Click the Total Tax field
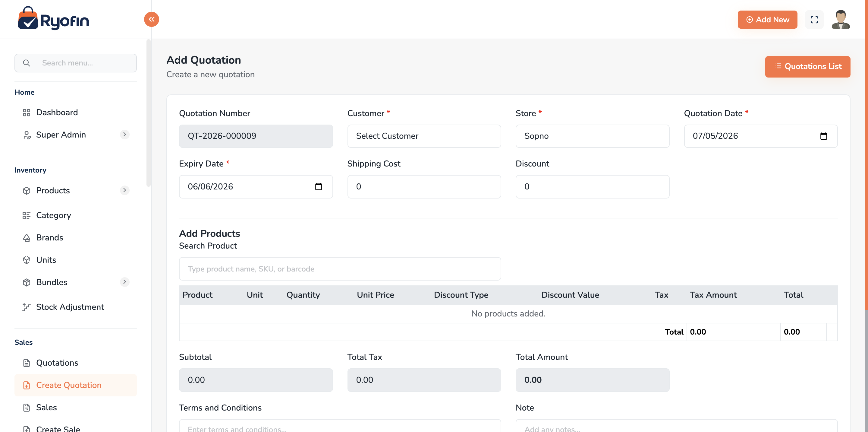 coord(424,380)
